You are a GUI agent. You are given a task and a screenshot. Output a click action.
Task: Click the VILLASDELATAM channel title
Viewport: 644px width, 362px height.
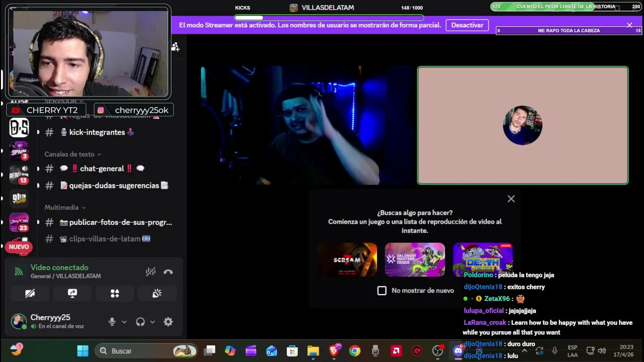(328, 8)
